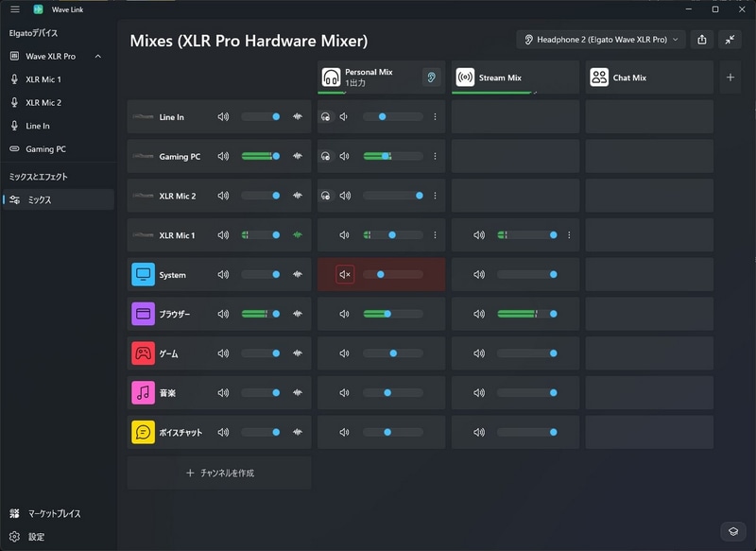Click the collapse view arrows icon
The image size is (756, 551).
(x=730, y=40)
